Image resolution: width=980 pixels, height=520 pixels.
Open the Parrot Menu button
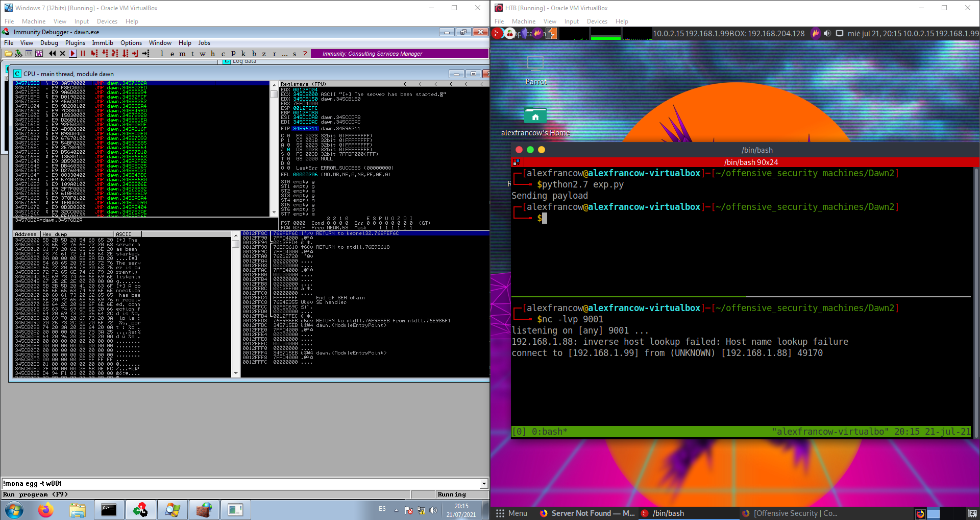coord(511,513)
